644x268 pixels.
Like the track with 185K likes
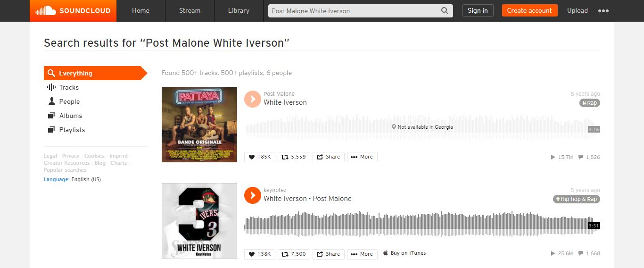pyautogui.click(x=260, y=157)
